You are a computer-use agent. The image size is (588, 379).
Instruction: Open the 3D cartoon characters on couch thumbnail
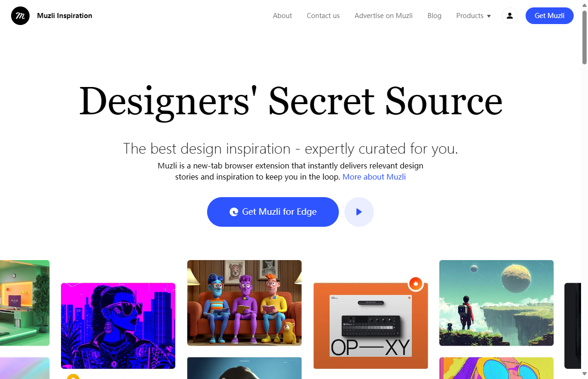(245, 303)
